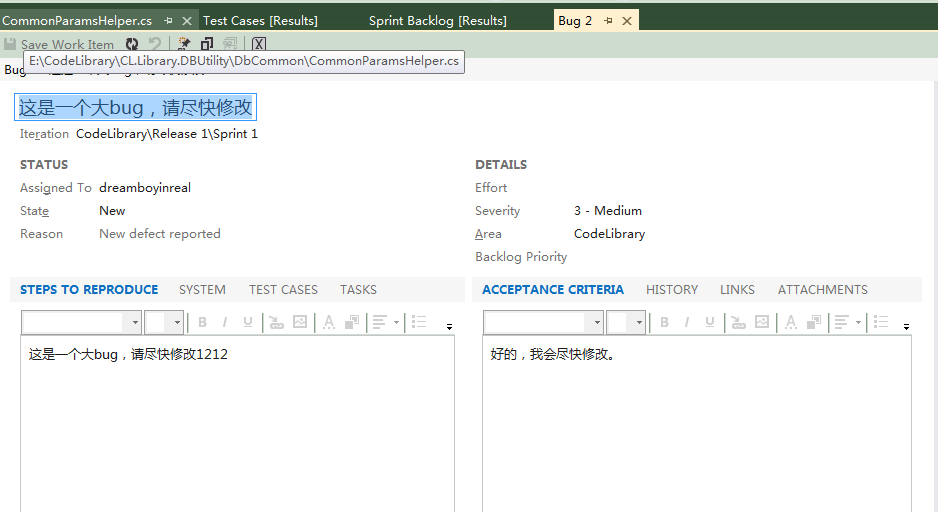Image resolution: width=938 pixels, height=512 pixels.
Task: Toggle bold in Steps to Reproduce editor
Action: [x=202, y=322]
